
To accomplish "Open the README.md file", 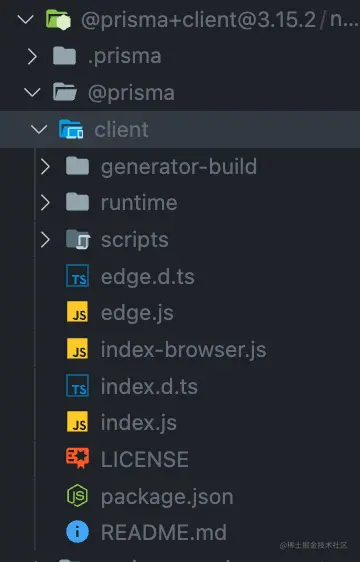I will click(x=164, y=532).
